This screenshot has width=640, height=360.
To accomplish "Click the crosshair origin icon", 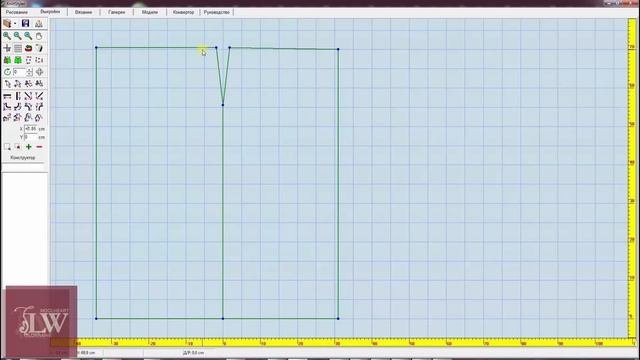I will point(7,48).
